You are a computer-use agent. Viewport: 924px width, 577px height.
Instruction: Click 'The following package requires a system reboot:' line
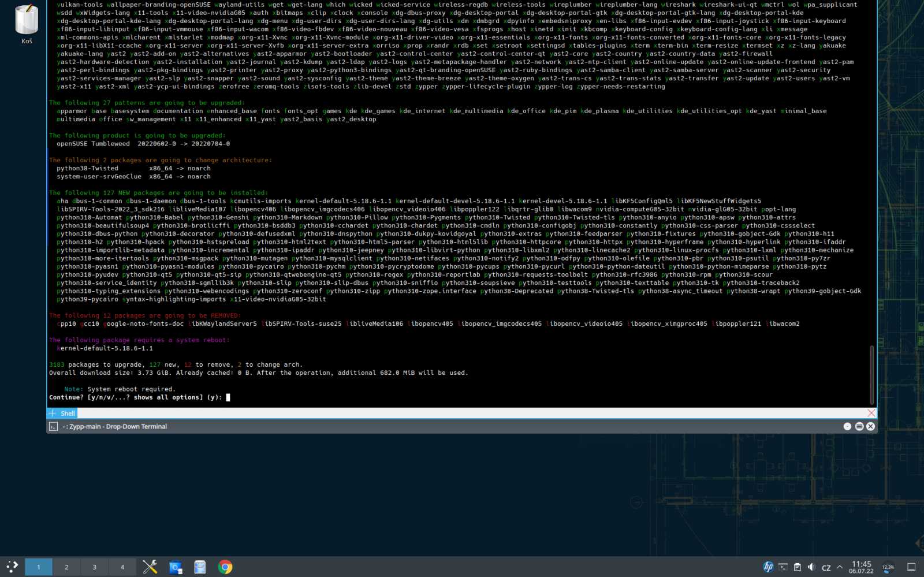point(139,340)
